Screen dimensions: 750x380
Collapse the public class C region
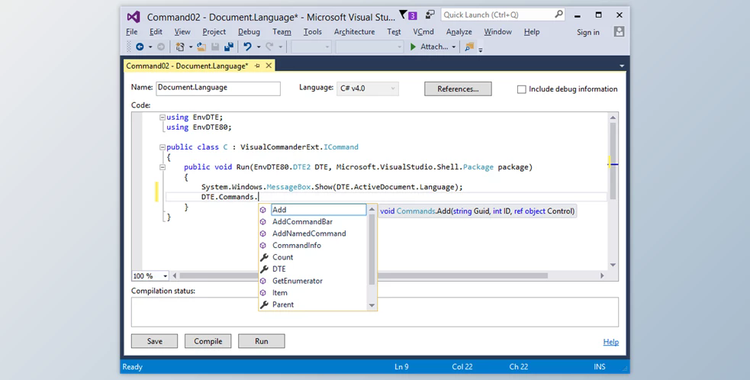pos(162,147)
